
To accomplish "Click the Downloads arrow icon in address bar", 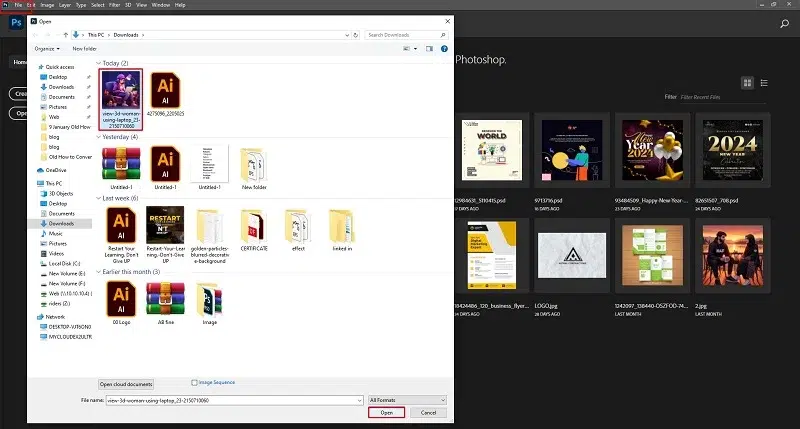I will point(76,35).
